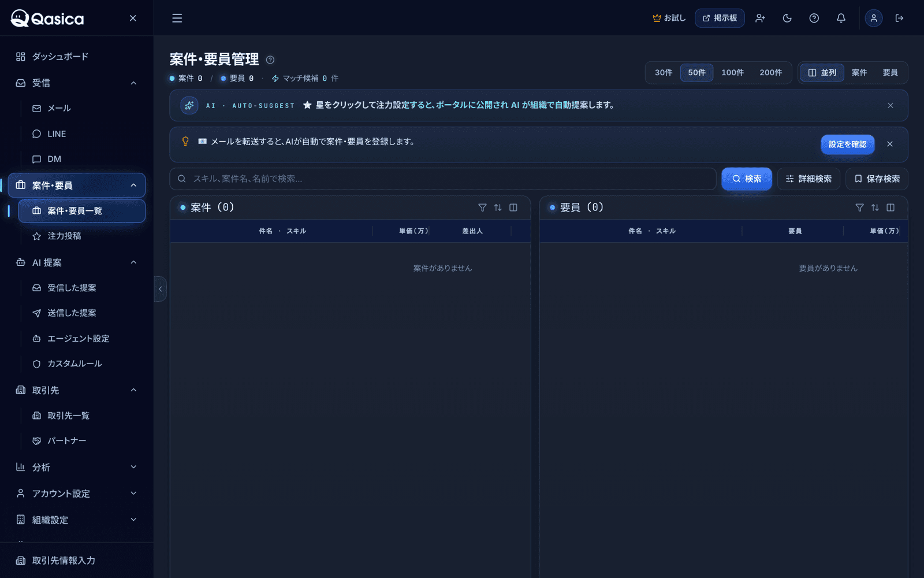
Task: Open パートナー item
Action: [82, 440]
